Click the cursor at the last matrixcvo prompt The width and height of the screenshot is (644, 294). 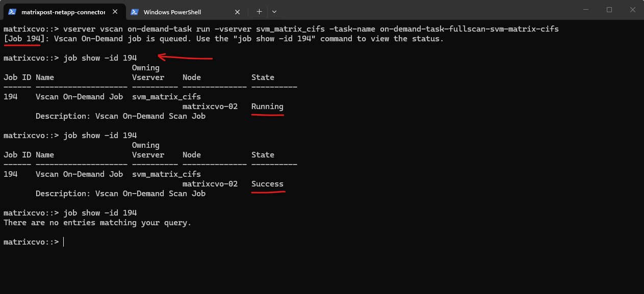63,242
